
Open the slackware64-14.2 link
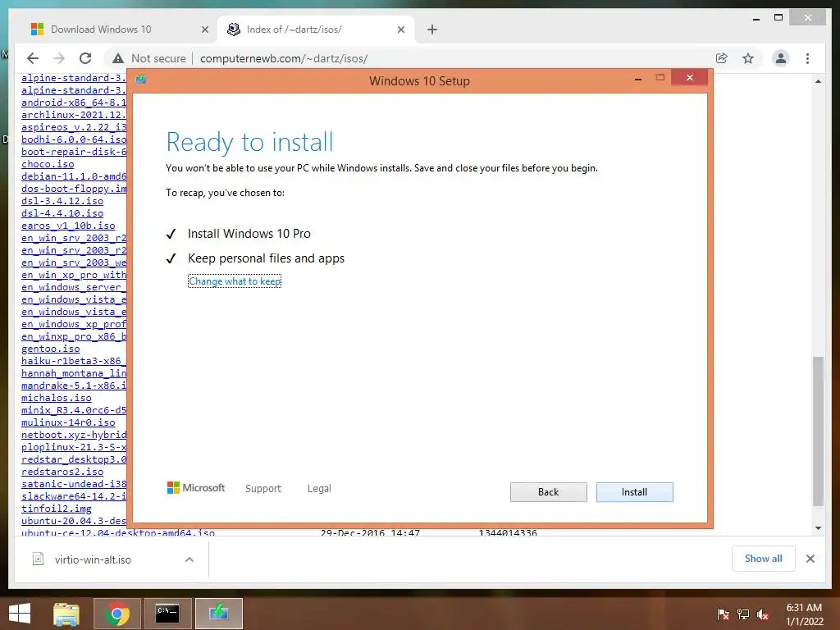tap(74, 496)
